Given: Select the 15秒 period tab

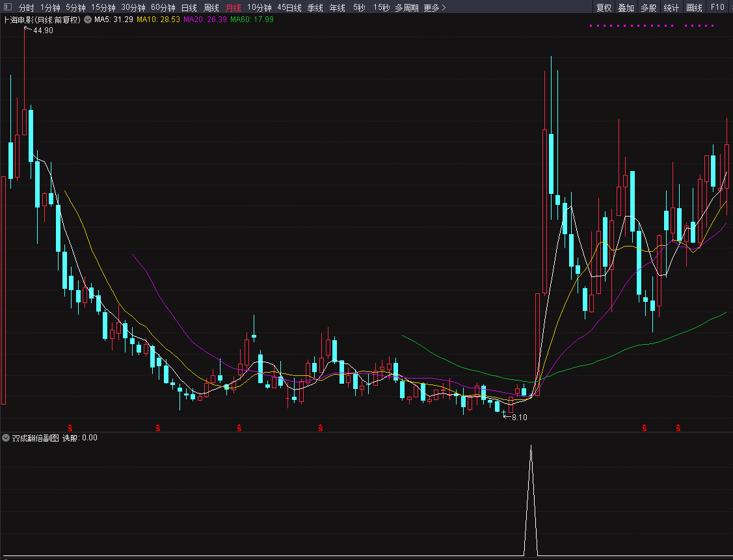Looking at the screenshot, I should [381, 7].
